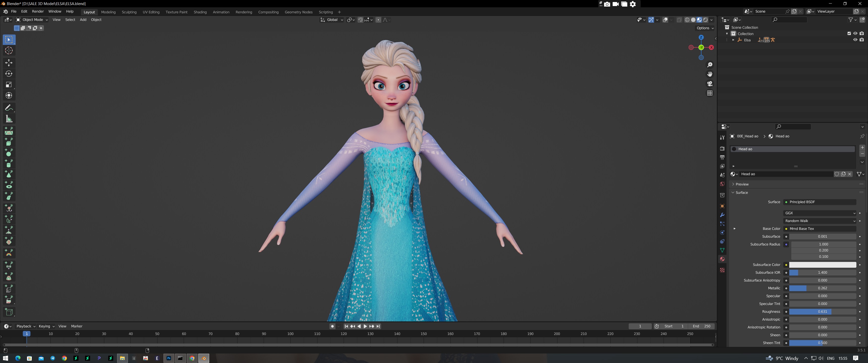Select the Measure ruler tool
Viewport: 868px width, 363px height.
(9, 119)
